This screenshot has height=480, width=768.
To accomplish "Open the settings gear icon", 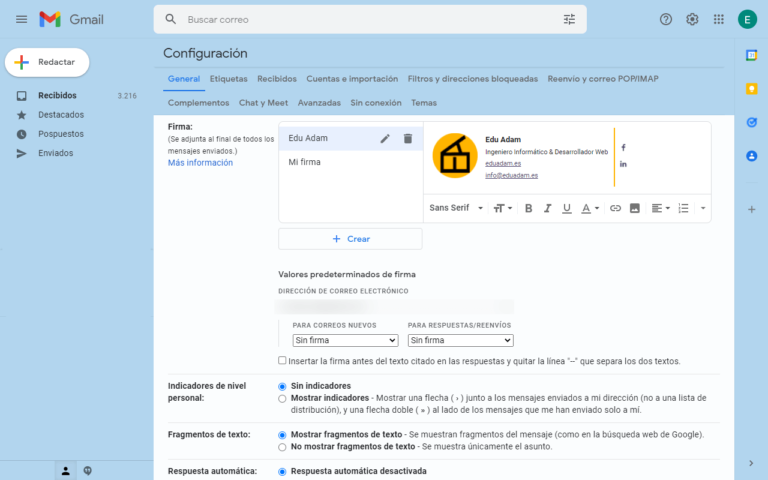I will tap(692, 19).
